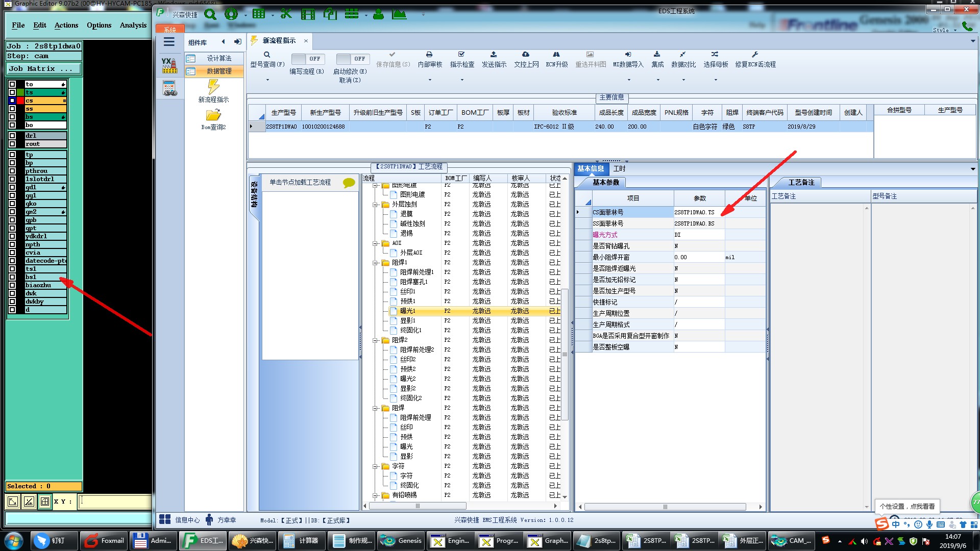Switch to the 工时 tab

coord(619,169)
